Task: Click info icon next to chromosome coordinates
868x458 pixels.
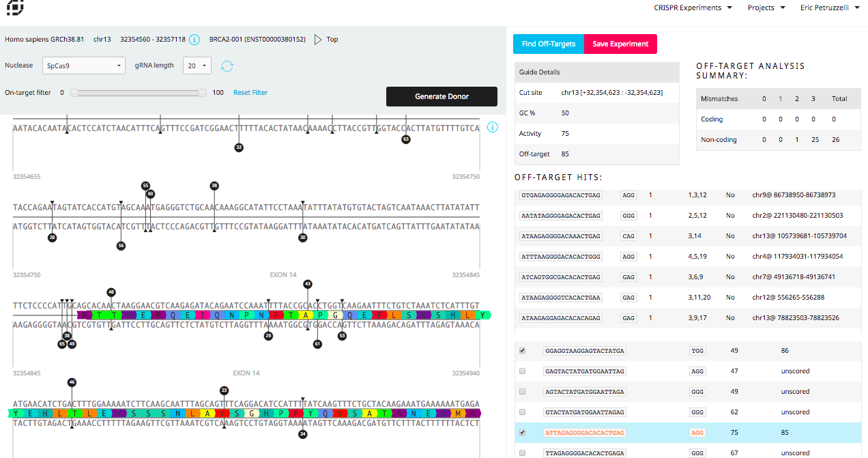Action: point(194,40)
